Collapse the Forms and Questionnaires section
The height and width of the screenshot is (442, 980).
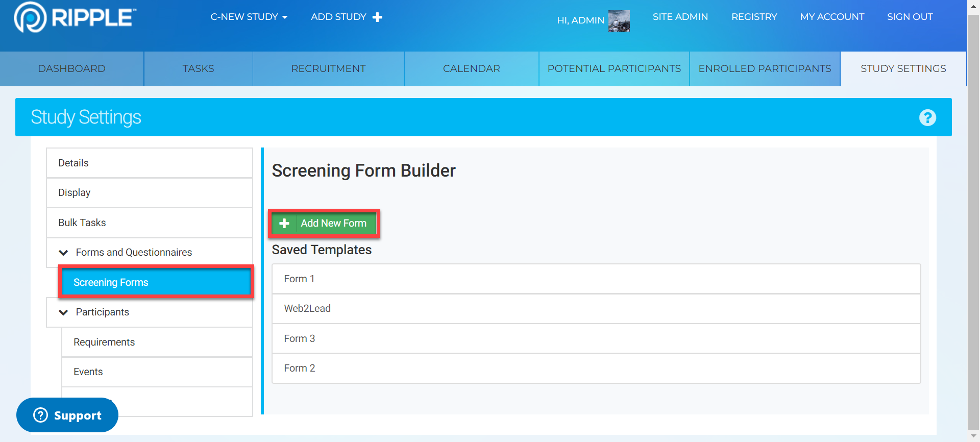64,253
